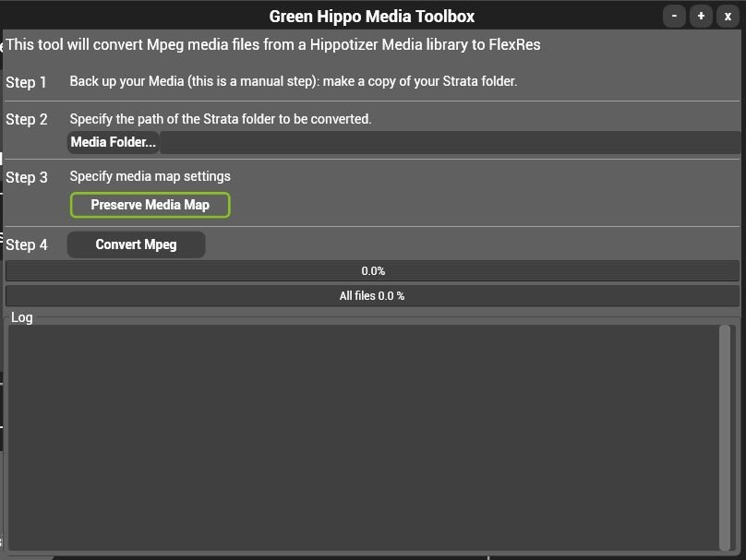This screenshot has width=746, height=560.
Task: Click the tool description text at top
Action: click(273, 44)
